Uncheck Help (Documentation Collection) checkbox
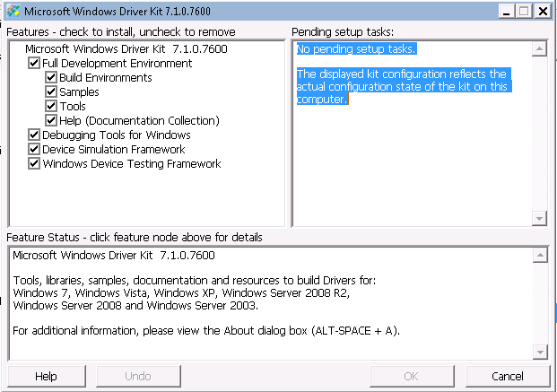This screenshot has width=557, height=392. click(51, 121)
